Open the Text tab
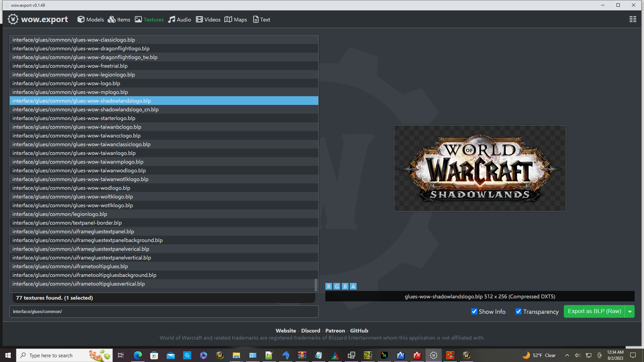The image size is (644, 362). (262, 19)
